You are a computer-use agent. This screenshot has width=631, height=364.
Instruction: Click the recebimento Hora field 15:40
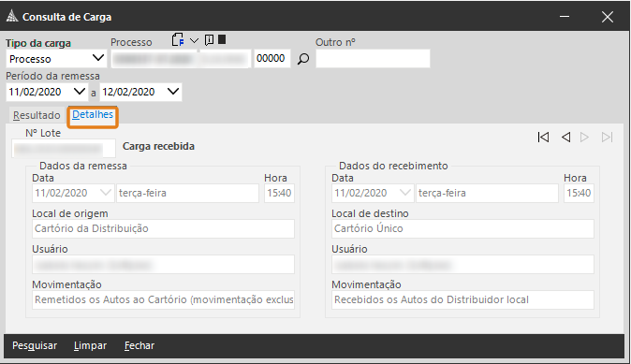point(579,193)
